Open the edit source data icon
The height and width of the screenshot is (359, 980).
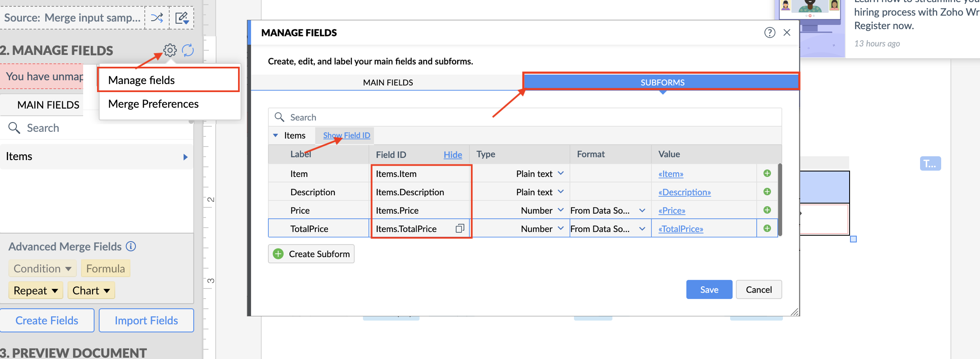tap(182, 18)
